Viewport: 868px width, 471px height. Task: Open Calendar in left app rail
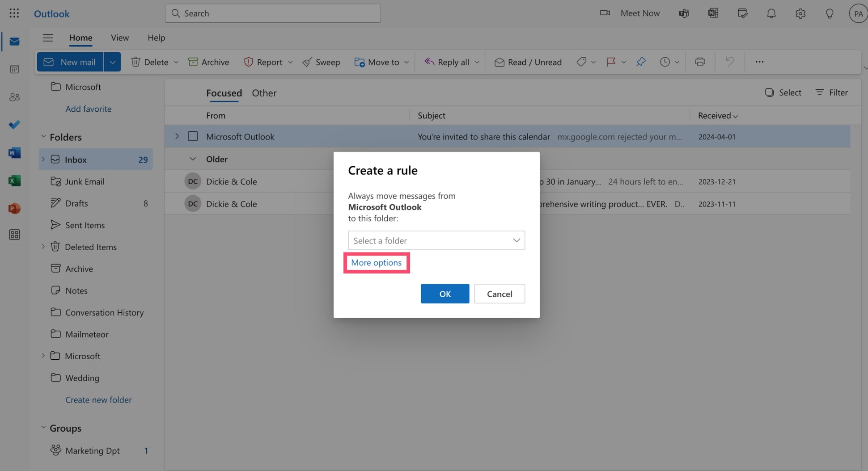pyautogui.click(x=14, y=69)
